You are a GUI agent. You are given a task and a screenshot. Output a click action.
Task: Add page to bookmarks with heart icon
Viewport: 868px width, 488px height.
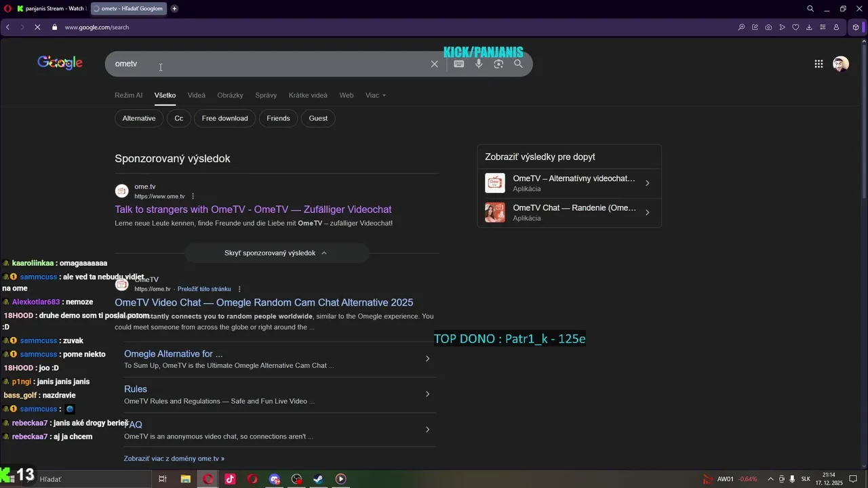click(x=795, y=27)
